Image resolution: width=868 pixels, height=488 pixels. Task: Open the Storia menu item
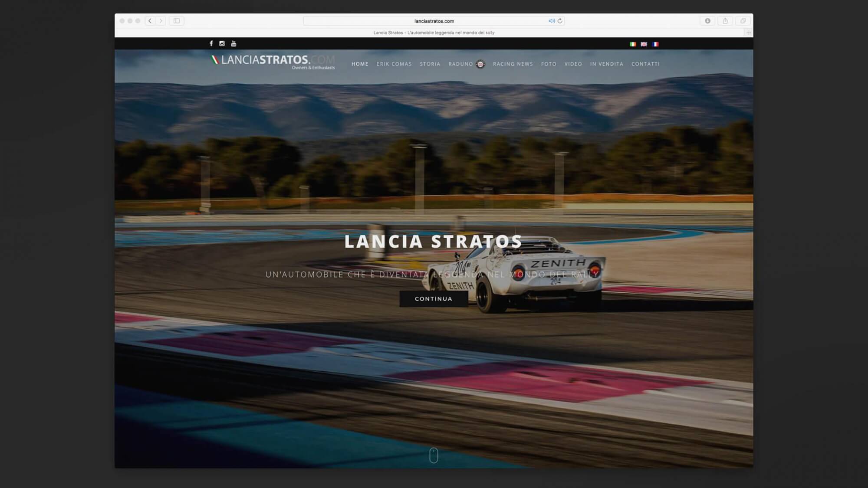coord(430,64)
